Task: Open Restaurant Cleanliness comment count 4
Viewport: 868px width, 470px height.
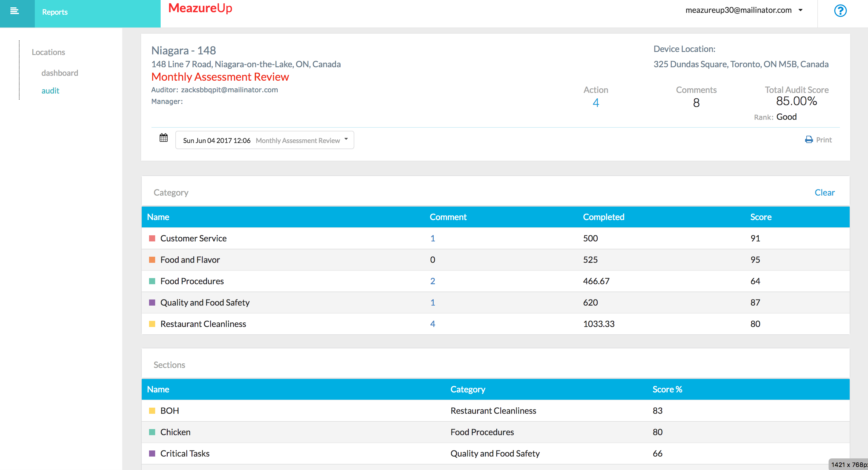Action: (433, 324)
